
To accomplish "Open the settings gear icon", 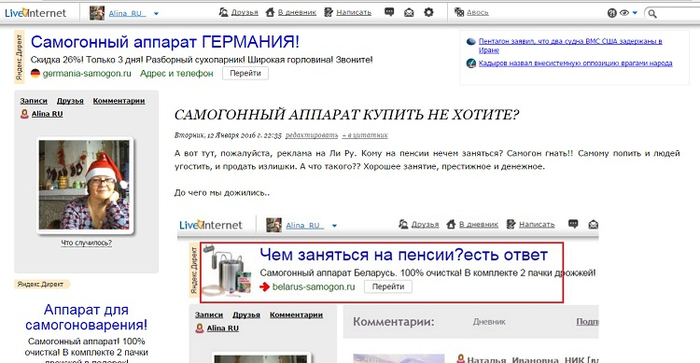I will click(x=429, y=13).
